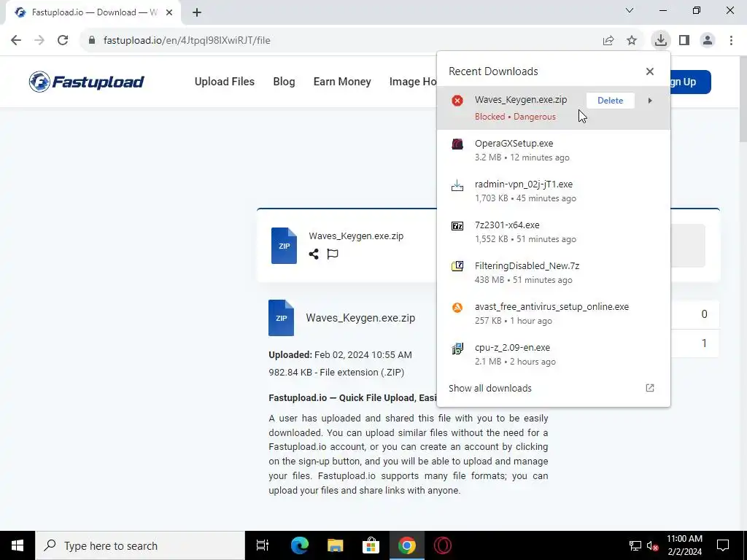Viewport: 747px width, 560px height.
Task: Open the side panel icon
Action: click(x=684, y=41)
